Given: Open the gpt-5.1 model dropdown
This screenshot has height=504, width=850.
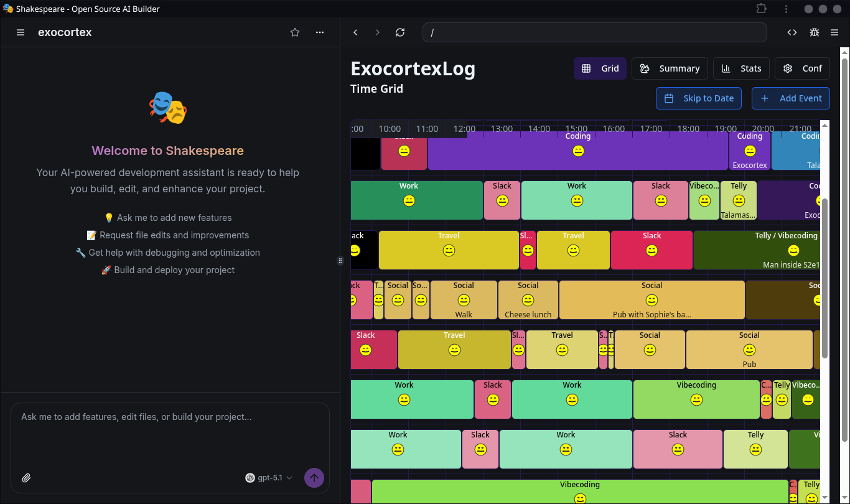Looking at the screenshot, I should 269,478.
